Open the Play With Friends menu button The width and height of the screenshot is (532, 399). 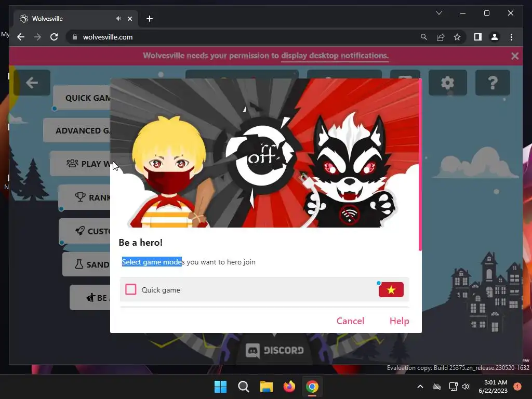click(x=80, y=164)
